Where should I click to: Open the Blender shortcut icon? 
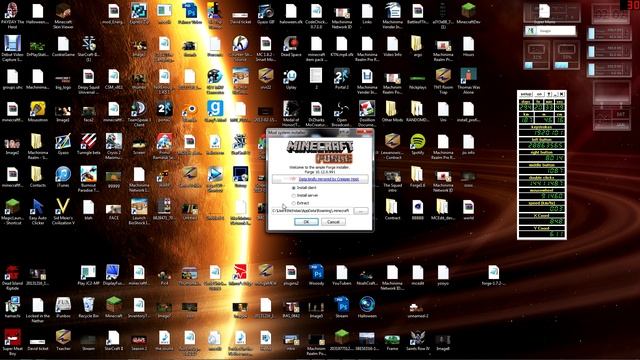pos(189,111)
